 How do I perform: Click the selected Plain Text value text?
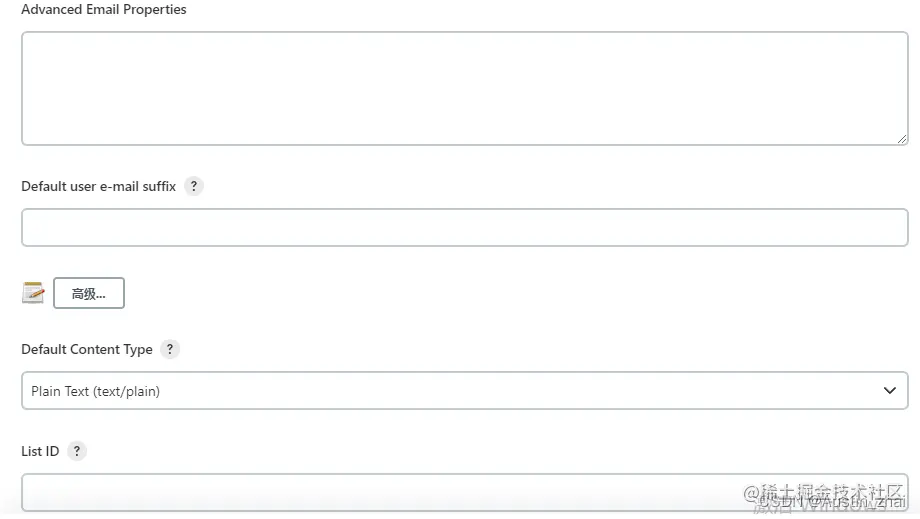click(96, 392)
